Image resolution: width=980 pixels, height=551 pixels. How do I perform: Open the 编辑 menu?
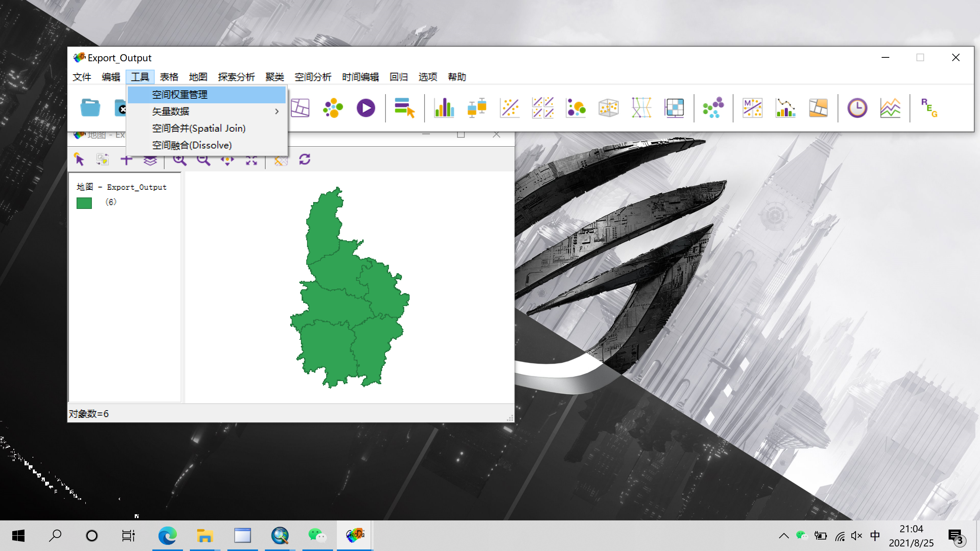click(x=111, y=77)
